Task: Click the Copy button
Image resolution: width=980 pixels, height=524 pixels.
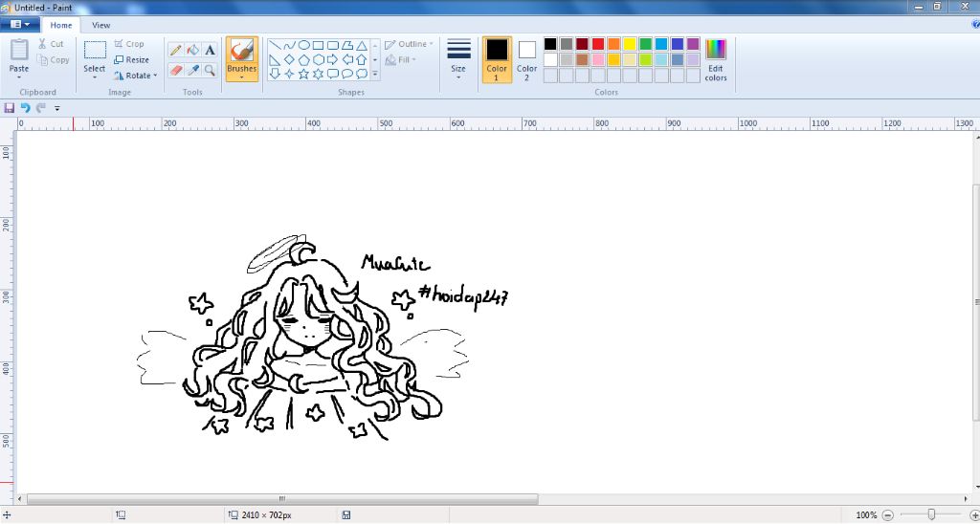Action: coord(54,60)
